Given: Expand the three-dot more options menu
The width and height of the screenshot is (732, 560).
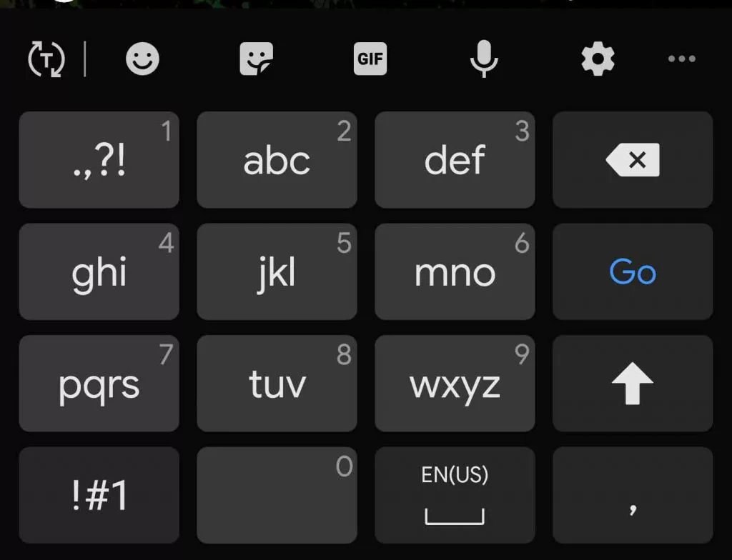Looking at the screenshot, I should tap(681, 59).
